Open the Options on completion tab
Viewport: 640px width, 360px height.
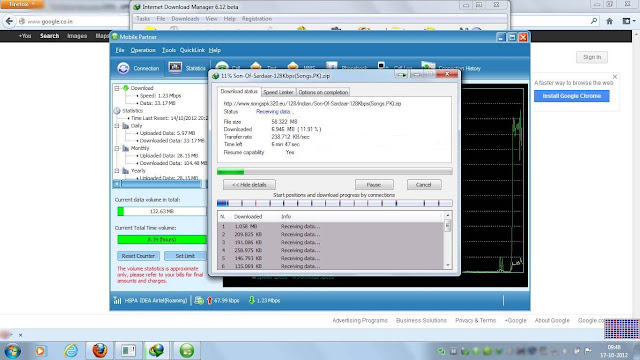click(x=323, y=92)
